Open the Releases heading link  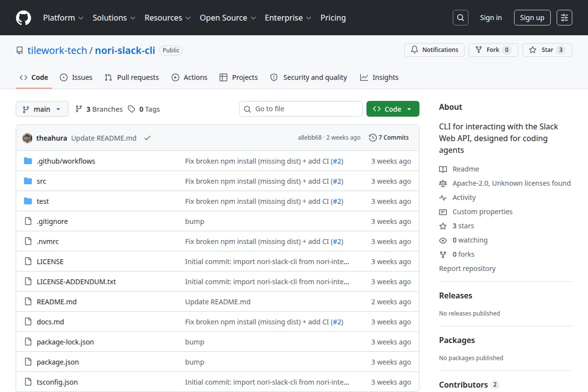point(456,295)
